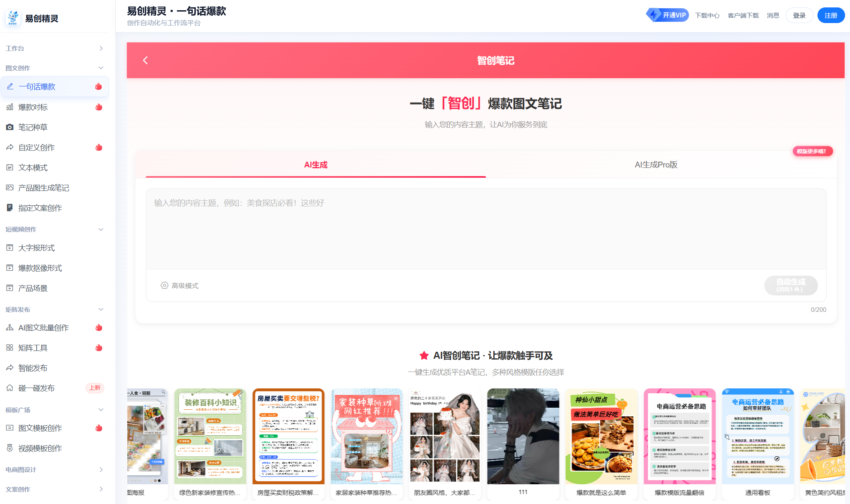Open 下载中心 in top bar
This screenshot has height=504, width=850.
tap(707, 15)
